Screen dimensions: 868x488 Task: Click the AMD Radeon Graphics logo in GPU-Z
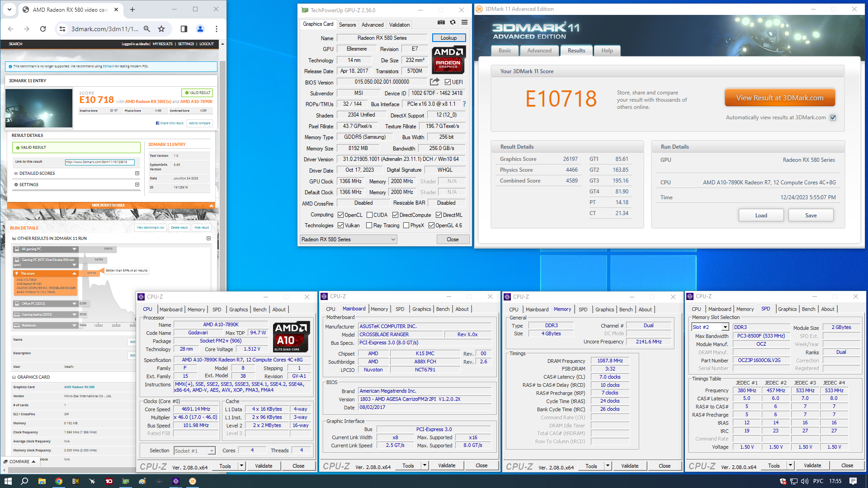coord(448,59)
